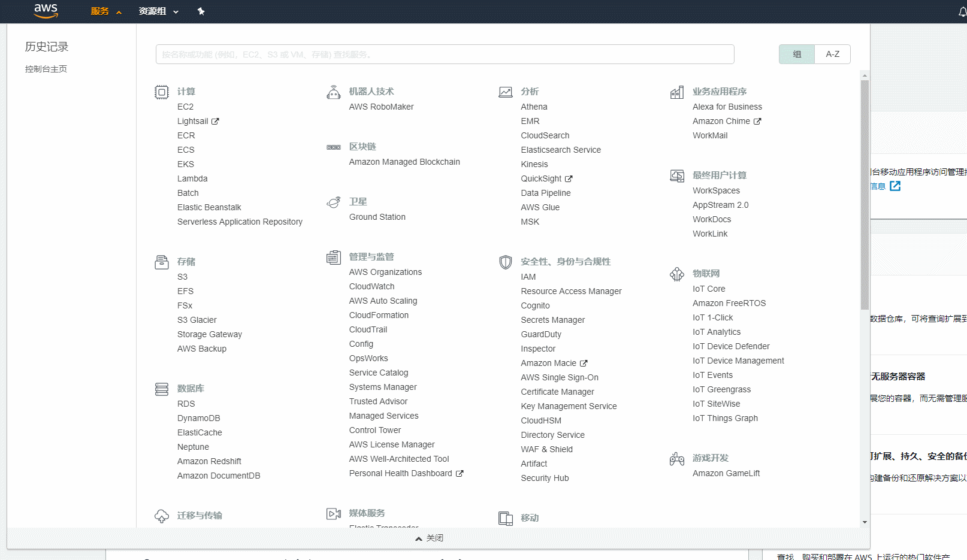Open DynamoDB
The height and width of the screenshot is (560, 967).
tap(199, 418)
